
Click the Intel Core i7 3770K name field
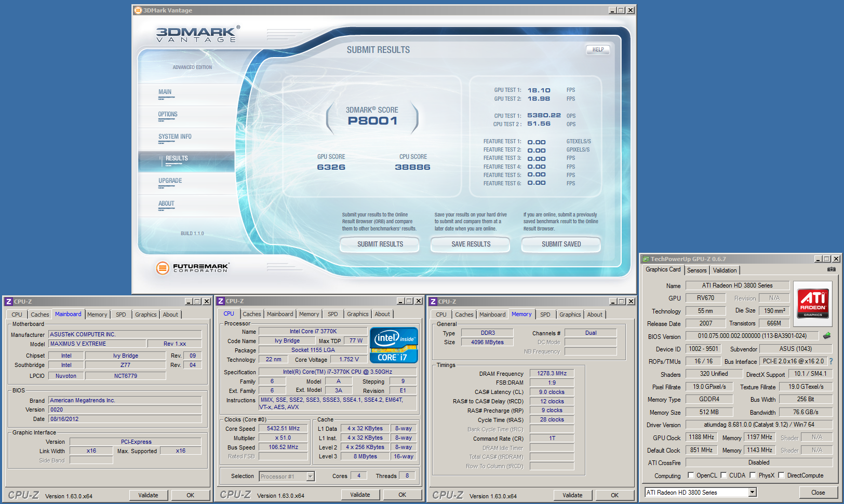(x=313, y=331)
